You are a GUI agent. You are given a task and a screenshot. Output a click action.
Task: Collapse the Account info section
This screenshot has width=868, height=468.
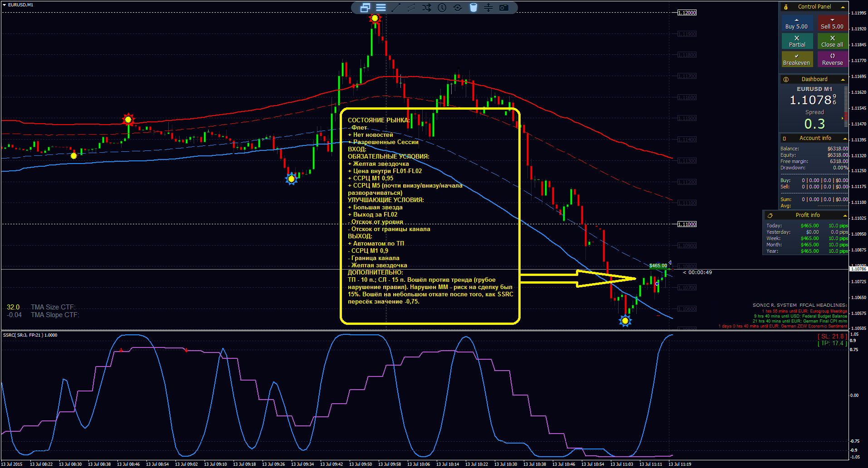(x=844, y=139)
